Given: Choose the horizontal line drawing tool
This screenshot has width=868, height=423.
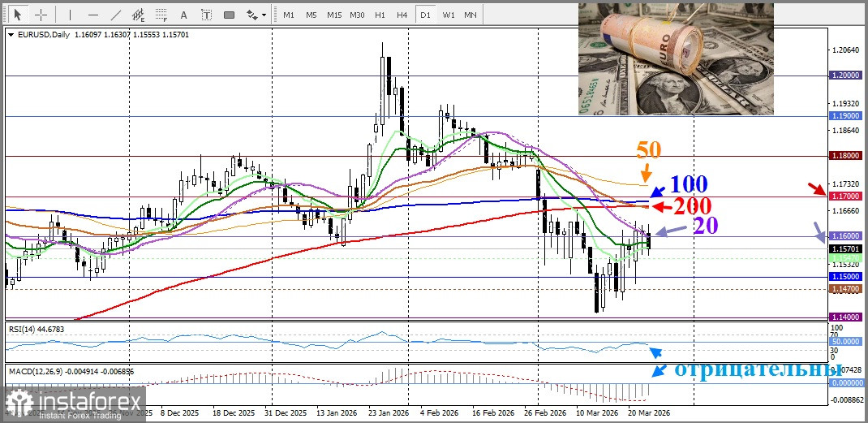Looking at the screenshot, I should coord(93,15).
